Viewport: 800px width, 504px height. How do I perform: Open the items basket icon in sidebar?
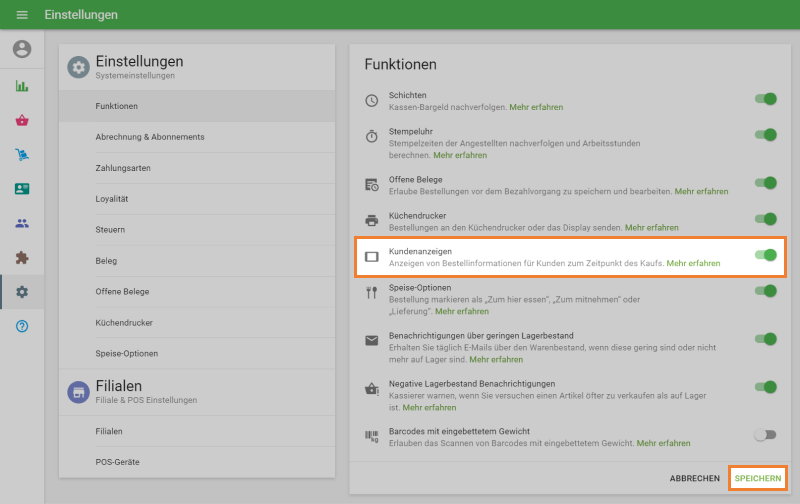tap(22, 120)
